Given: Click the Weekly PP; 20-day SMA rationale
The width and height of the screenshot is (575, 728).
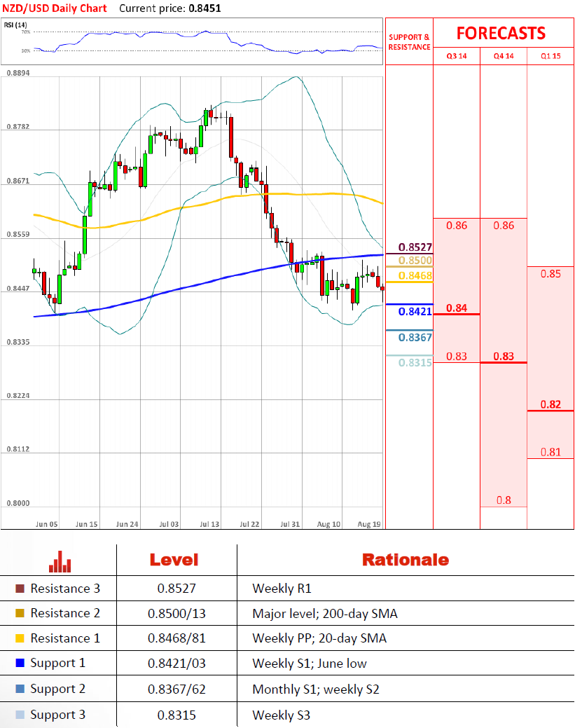Looking at the screenshot, I should [319, 638].
